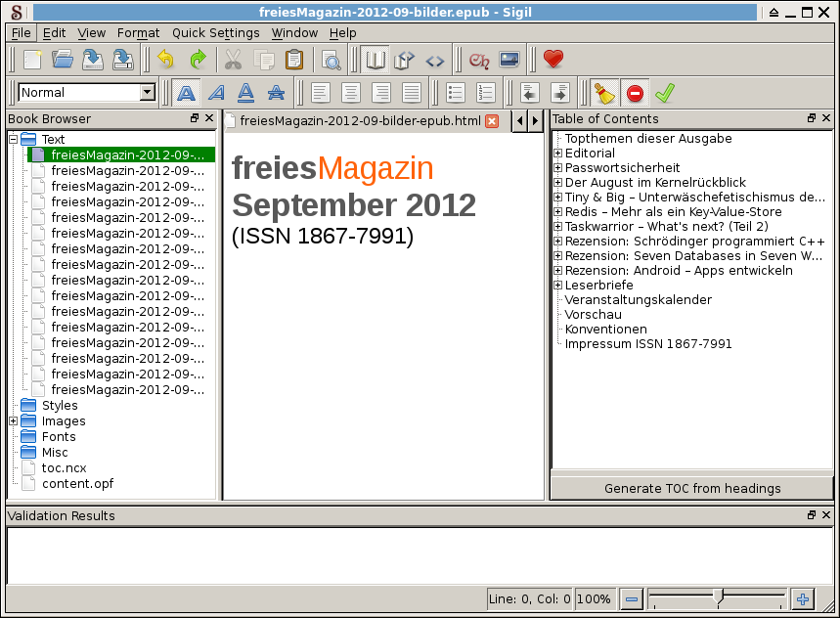
Task: Save the book with the Save icon
Action: point(93,60)
